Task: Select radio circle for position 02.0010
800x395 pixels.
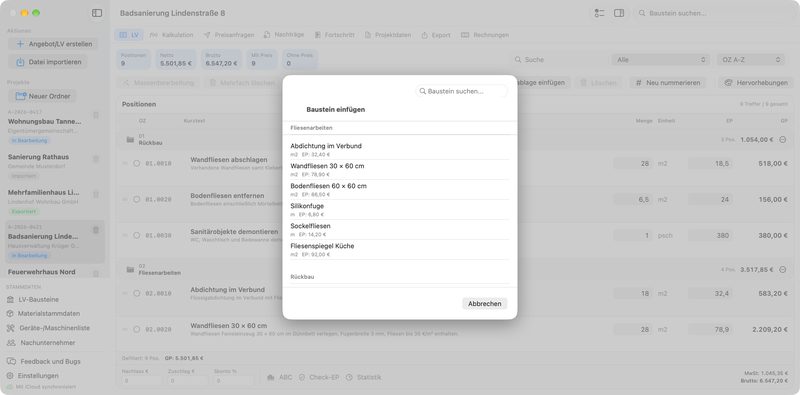Action: click(136, 293)
